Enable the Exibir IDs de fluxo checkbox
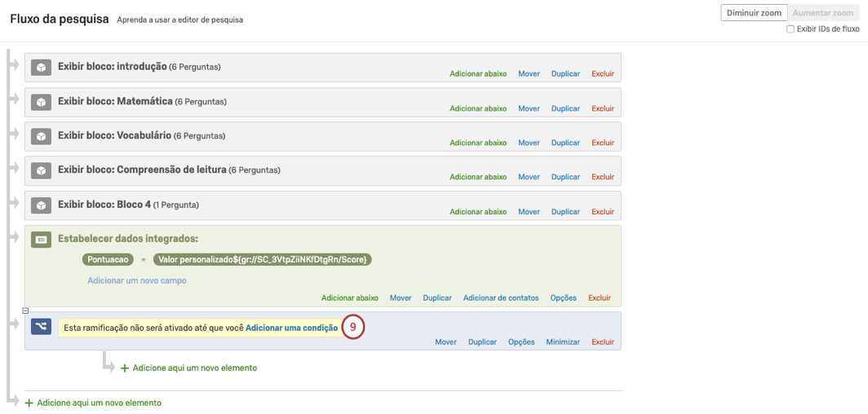This screenshot has width=868, height=414. [x=790, y=29]
